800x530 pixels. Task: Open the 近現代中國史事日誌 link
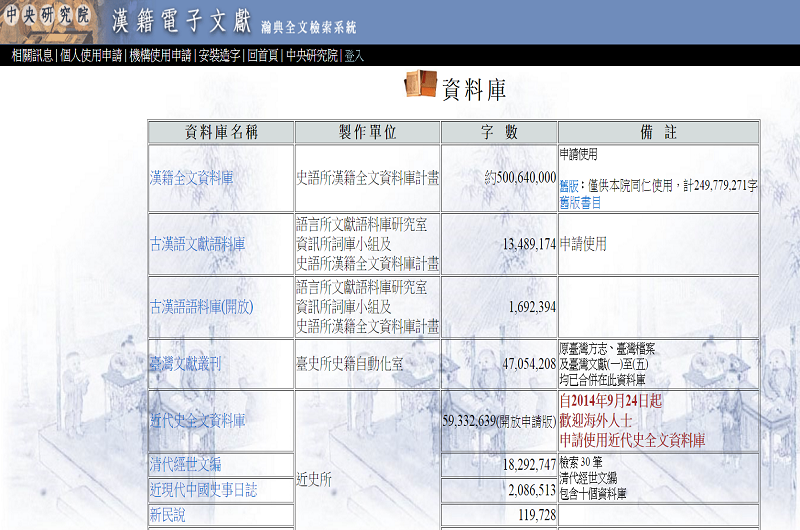(203, 490)
